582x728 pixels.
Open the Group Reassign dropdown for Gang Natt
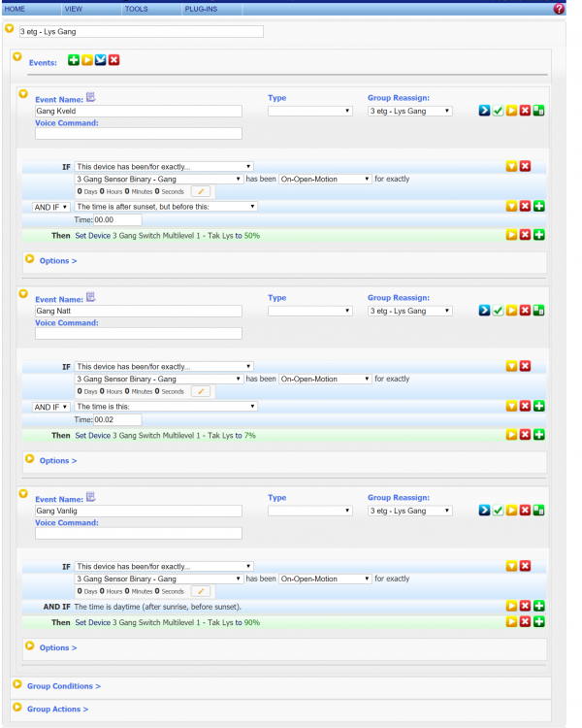tap(409, 311)
